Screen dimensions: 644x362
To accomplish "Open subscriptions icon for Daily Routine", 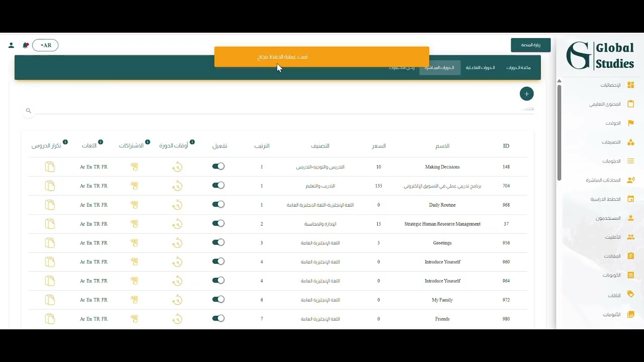I will pos(134,205).
